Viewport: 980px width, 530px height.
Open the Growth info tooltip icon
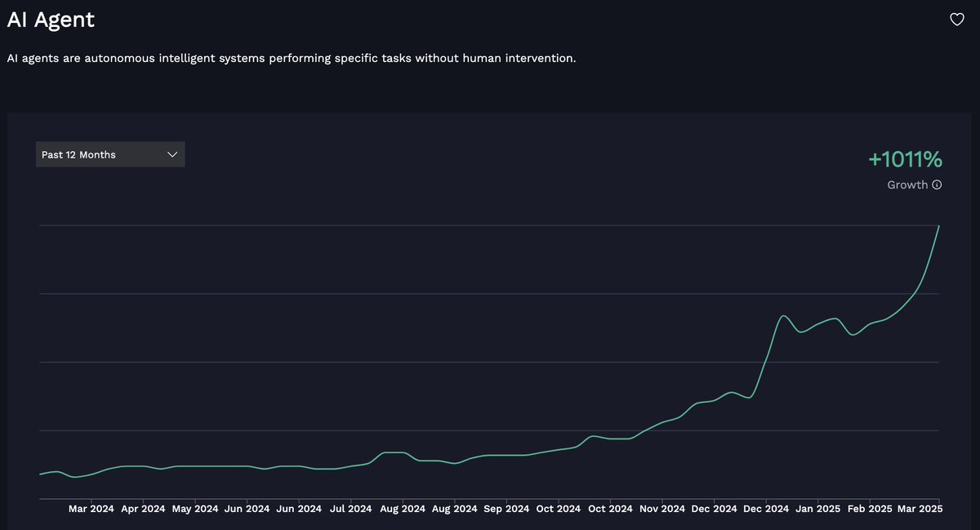[937, 185]
